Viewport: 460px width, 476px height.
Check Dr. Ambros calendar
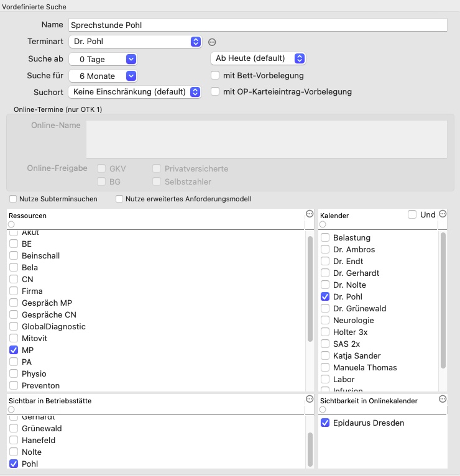pyautogui.click(x=325, y=249)
